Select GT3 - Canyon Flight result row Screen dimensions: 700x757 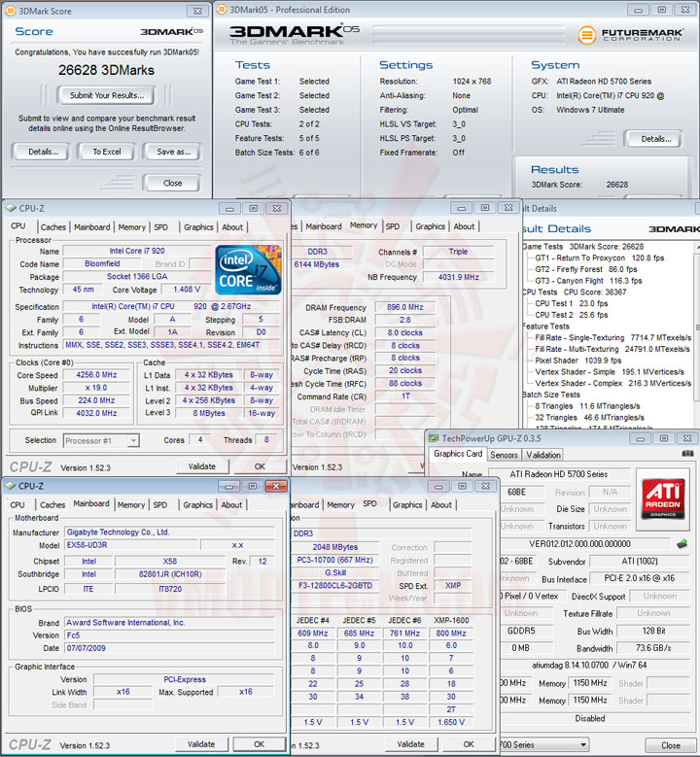(x=588, y=281)
